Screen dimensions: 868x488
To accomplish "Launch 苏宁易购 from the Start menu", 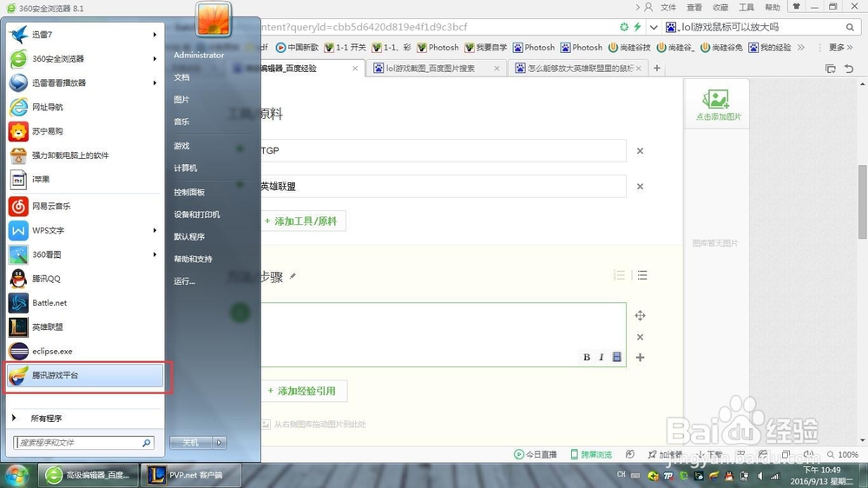I will 84,131.
